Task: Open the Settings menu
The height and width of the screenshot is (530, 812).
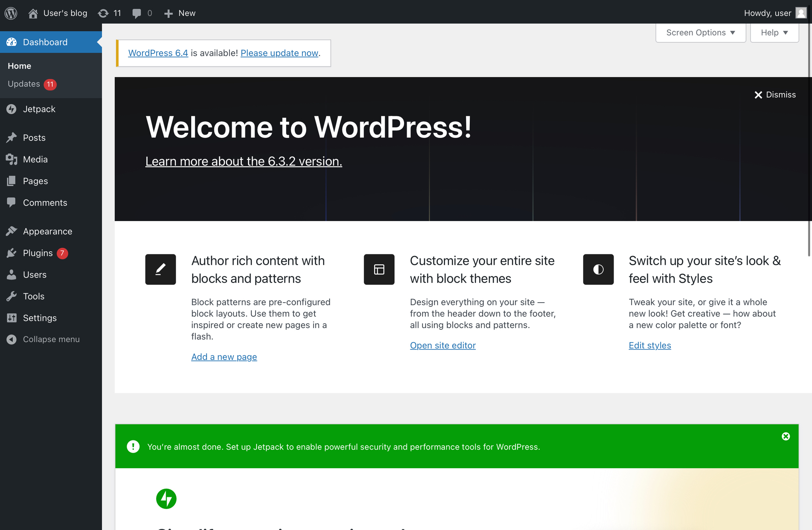Action: tap(51, 318)
